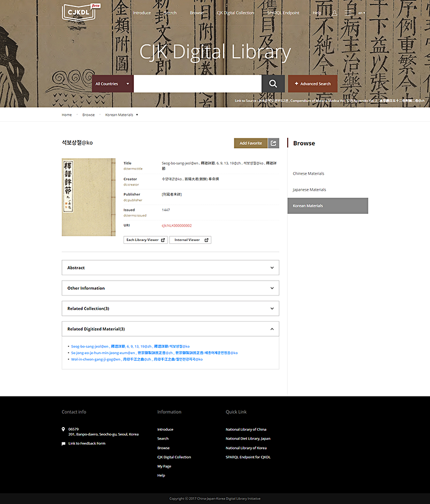Open the SPARQL Endpoint menu
Image resolution: width=430 pixels, height=504 pixels.
(283, 13)
